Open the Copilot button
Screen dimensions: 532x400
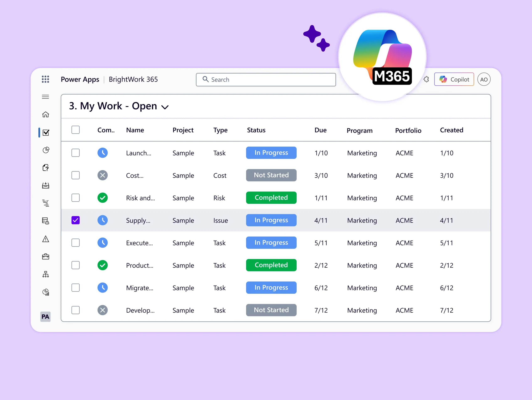(454, 79)
